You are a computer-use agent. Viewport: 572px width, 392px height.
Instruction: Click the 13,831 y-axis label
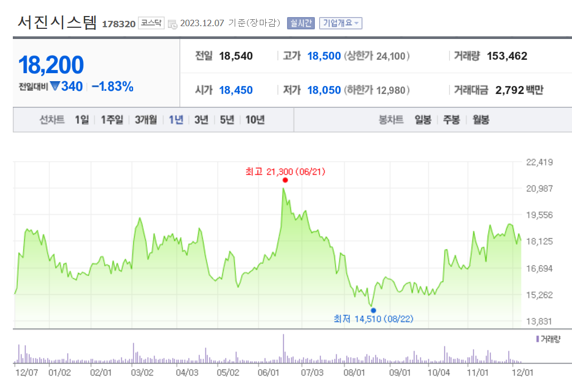539,322
